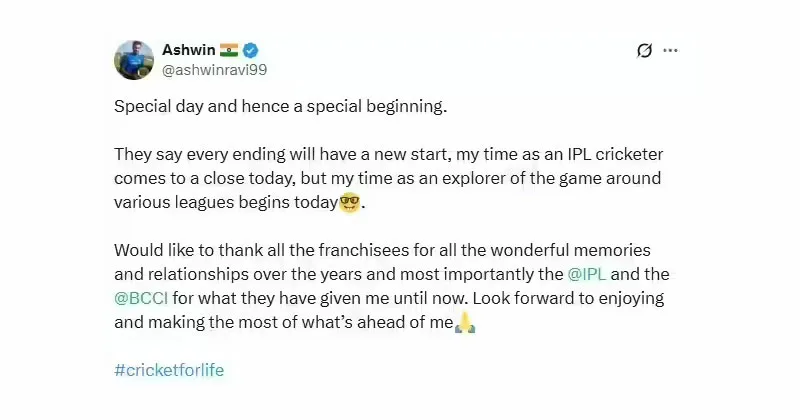This screenshot has height=420, width=800.
Task: Open the three-dot more options menu
Action: [670, 50]
